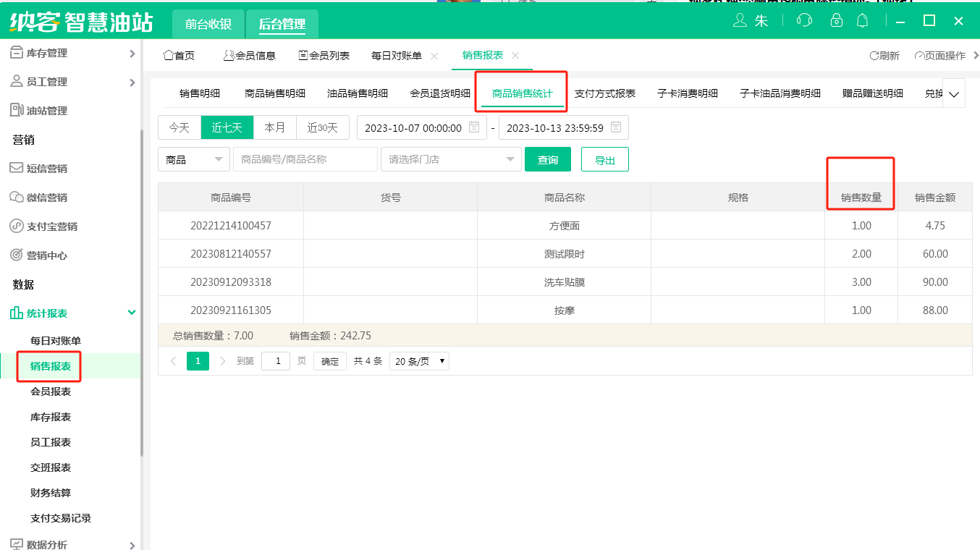Open the 请选择门店 store selection dropdown

[x=450, y=158]
